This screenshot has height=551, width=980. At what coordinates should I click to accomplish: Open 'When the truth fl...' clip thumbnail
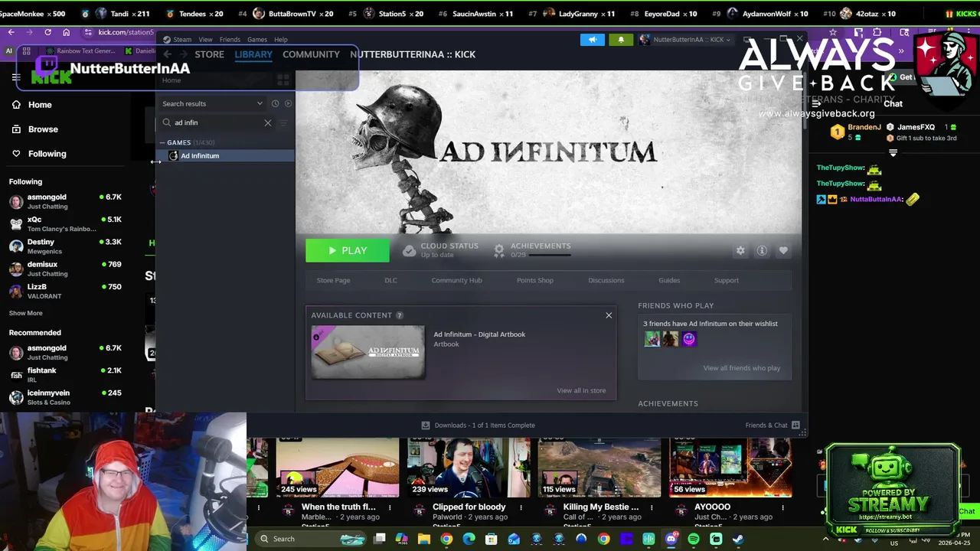[x=337, y=468]
